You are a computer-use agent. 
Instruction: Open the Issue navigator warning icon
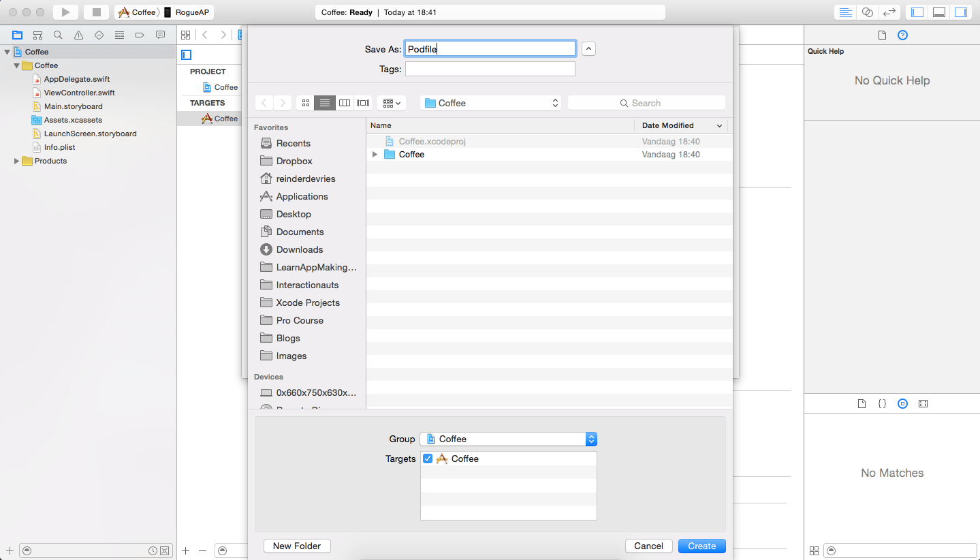click(x=78, y=35)
